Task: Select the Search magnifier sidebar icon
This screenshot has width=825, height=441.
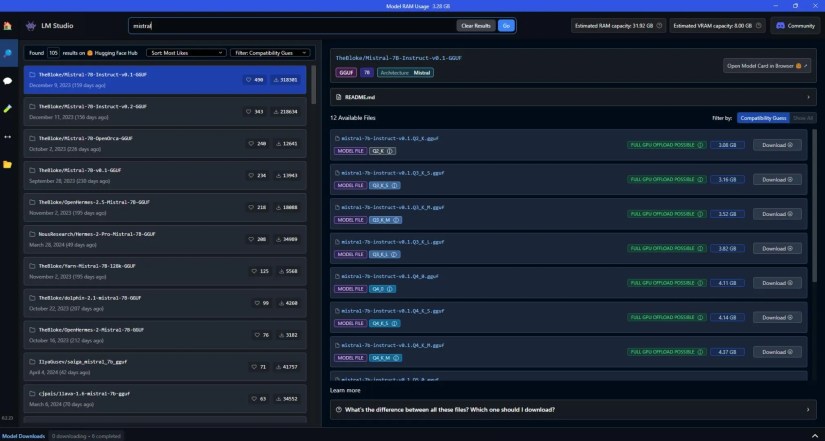Action: click(x=7, y=53)
